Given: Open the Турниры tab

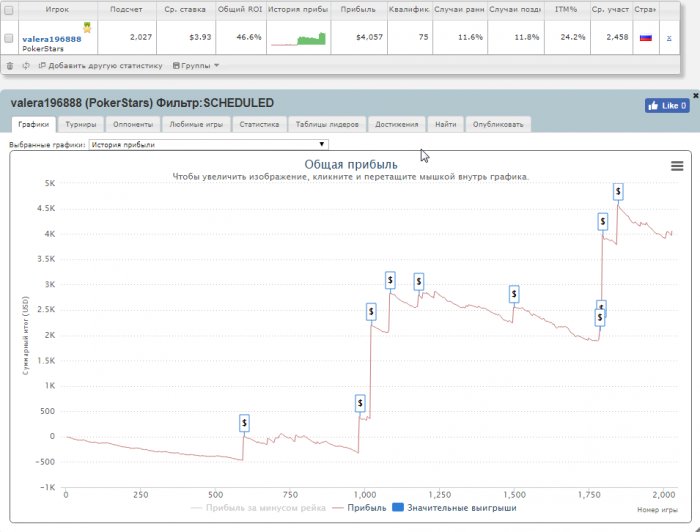Looking at the screenshot, I should (81, 125).
